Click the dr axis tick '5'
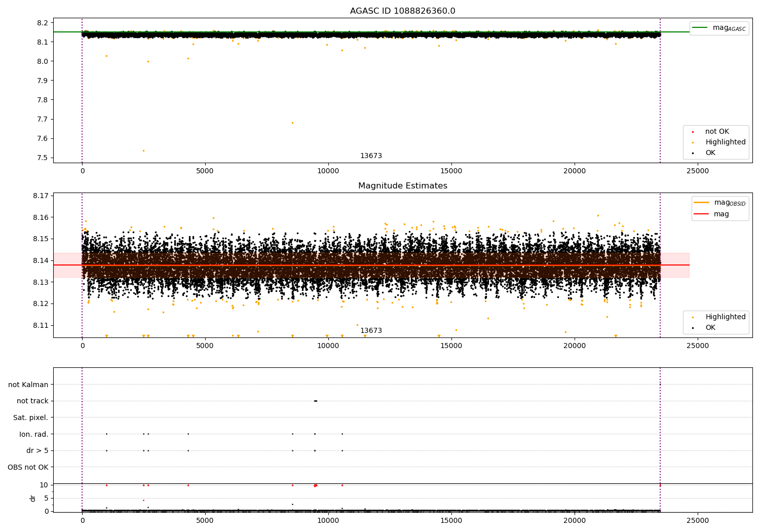This screenshot has width=760, height=532. [x=46, y=499]
